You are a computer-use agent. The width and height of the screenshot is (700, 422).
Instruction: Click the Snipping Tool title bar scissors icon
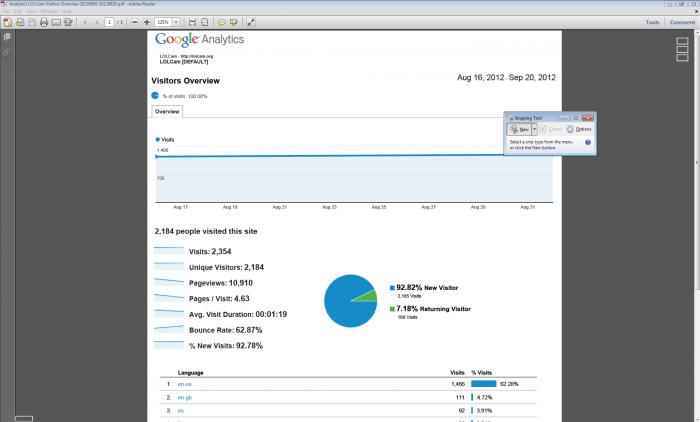click(x=511, y=118)
